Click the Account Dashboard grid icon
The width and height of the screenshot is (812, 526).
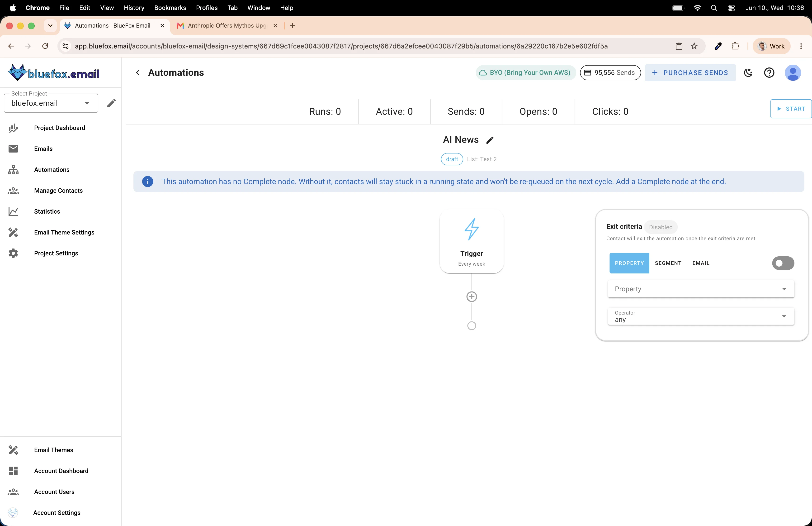13,471
